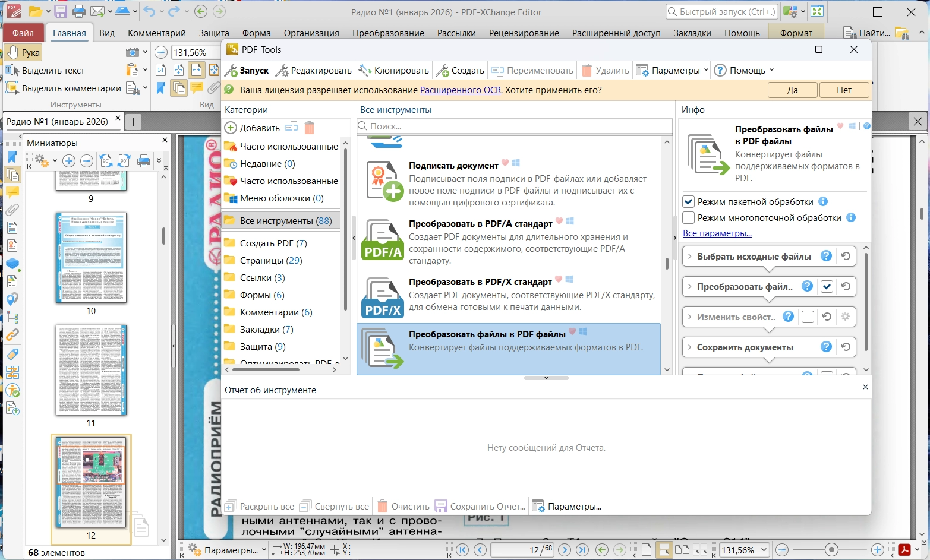Image resolution: width=930 pixels, height=560 pixels.
Task: Toggle favorite heart for Подписать документ
Action: click(505, 163)
